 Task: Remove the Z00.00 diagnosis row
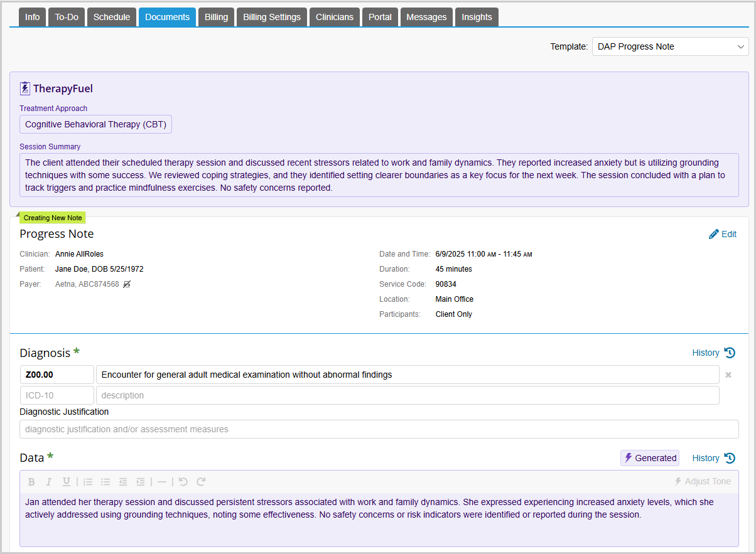[728, 375]
